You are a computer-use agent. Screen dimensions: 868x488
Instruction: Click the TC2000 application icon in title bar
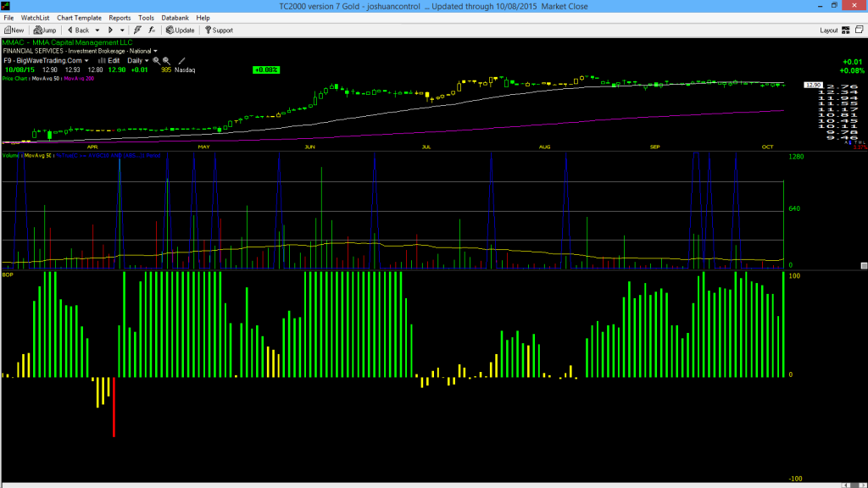click(6, 6)
